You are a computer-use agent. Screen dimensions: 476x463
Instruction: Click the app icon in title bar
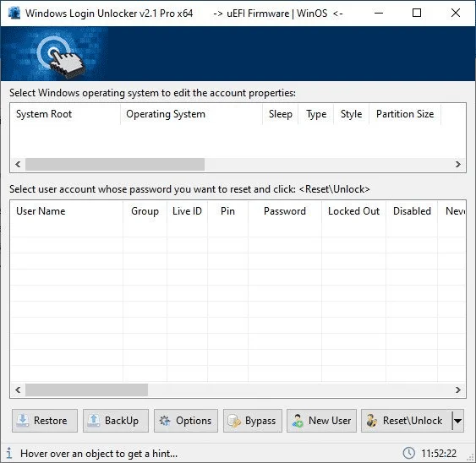coord(14,13)
